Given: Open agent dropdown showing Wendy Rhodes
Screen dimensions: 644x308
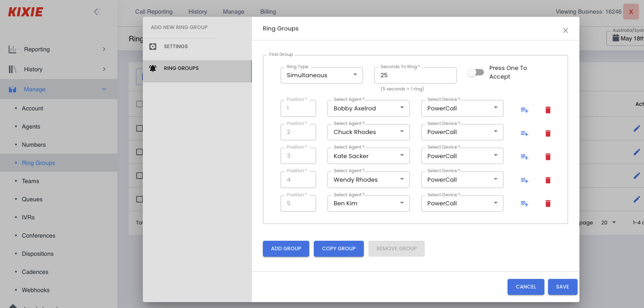Looking at the screenshot, I should [368, 179].
